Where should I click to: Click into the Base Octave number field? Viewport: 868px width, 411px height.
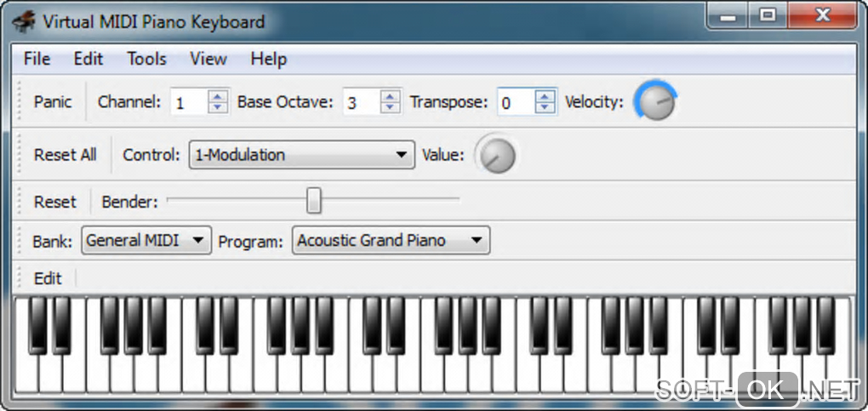(x=362, y=102)
